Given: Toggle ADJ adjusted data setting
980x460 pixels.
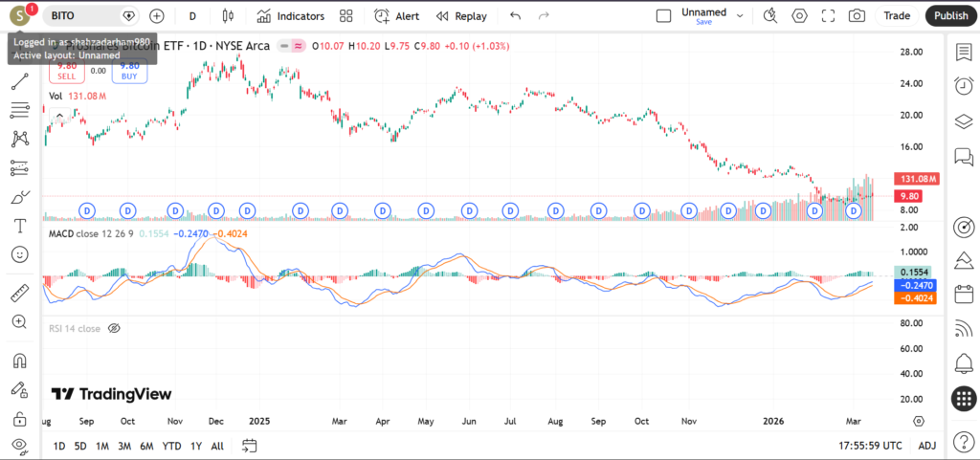Looking at the screenshot, I should pyautogui.click(x=927, y=446).
